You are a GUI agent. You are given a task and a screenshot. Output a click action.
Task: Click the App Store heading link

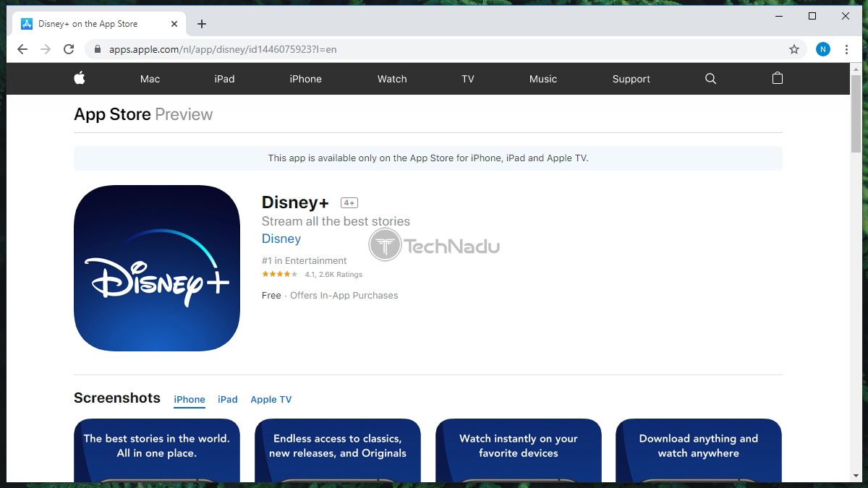[112, 114]
